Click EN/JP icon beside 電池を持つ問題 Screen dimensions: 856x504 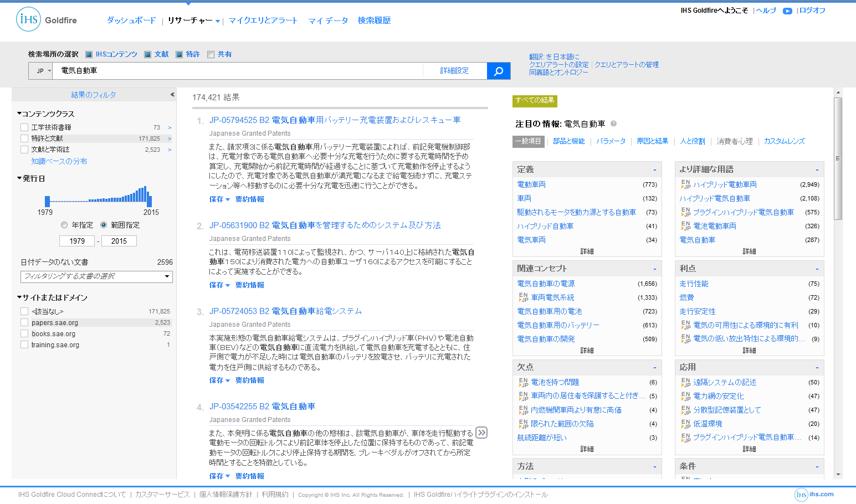point(524,382)
